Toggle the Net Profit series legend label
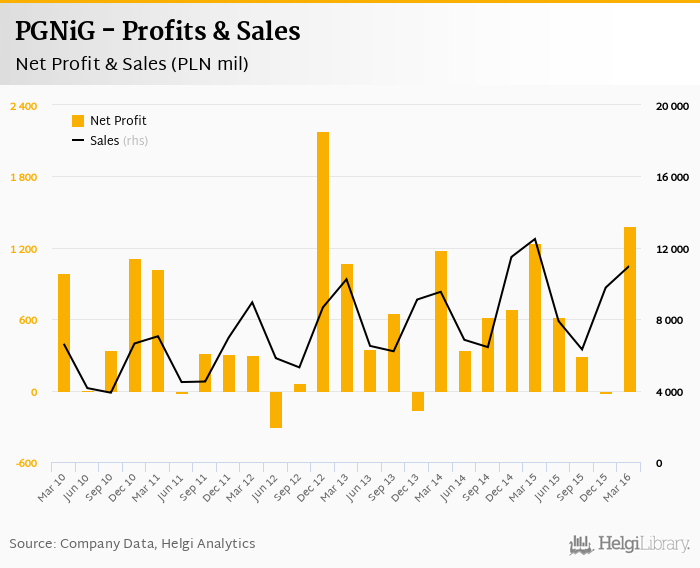This screenshot has width=700, height=568. (118, 121)
